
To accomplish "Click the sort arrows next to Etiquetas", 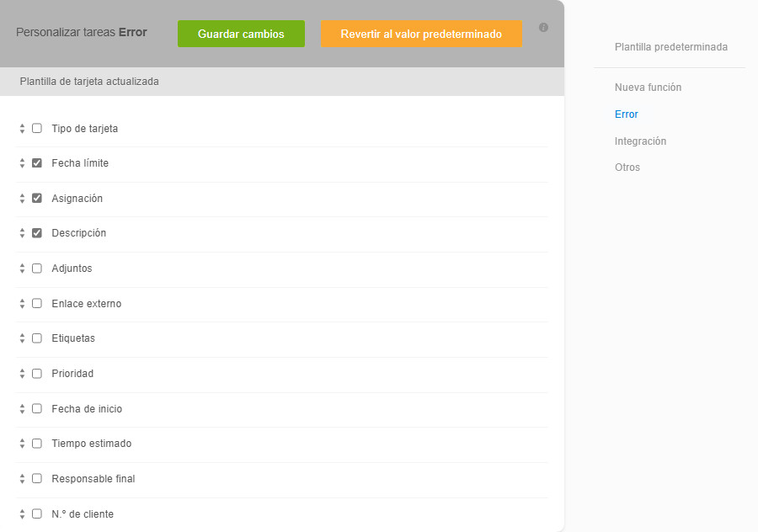I will (x=22, y=338).
